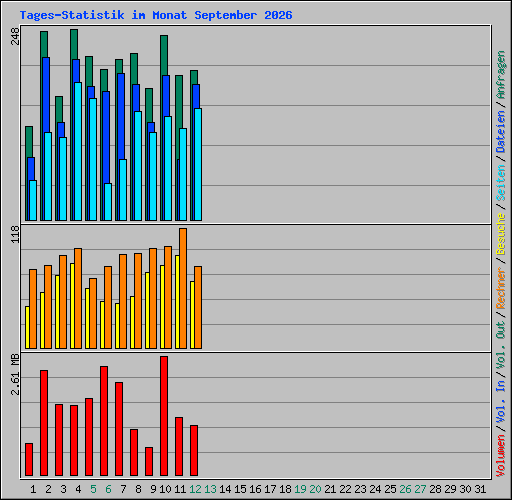This screenshot has width=512, height=500.
Task: Click day 31 on the x-axis
Action: click(x=480, y=489)
